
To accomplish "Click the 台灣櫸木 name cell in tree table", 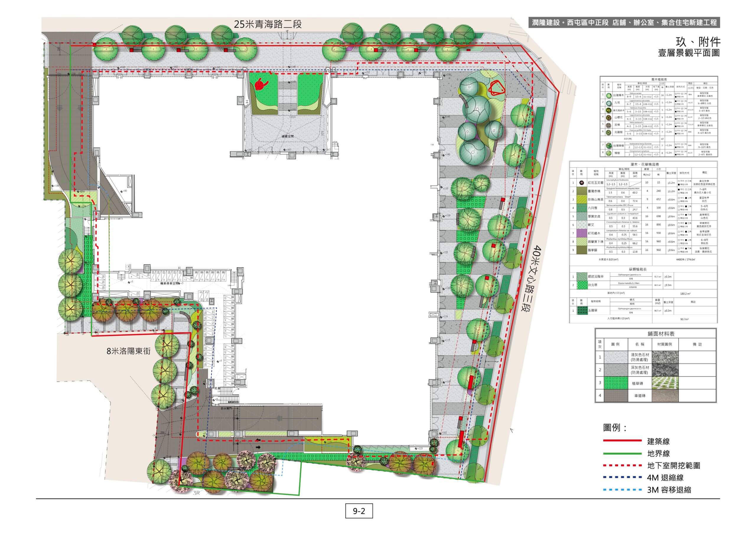I will click(x=619, y=95).
